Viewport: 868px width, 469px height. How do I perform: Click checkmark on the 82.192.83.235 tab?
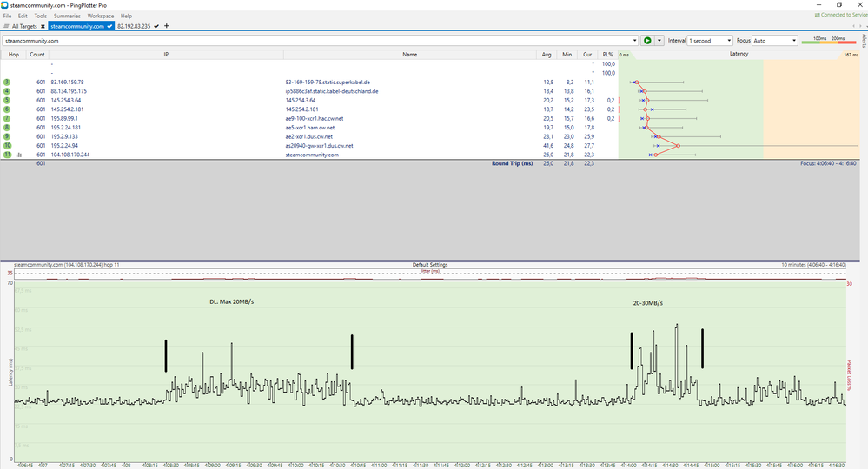tap(156, 26)
